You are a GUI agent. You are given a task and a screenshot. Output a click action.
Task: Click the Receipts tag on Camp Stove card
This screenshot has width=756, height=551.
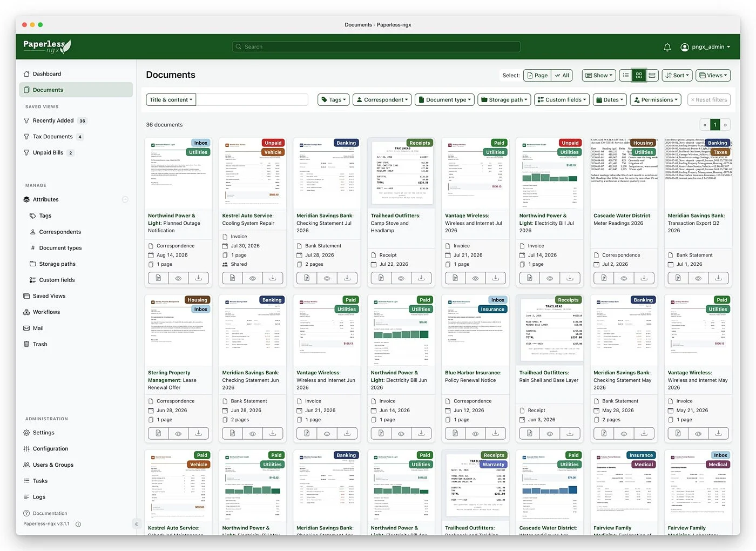pos(420,143)
